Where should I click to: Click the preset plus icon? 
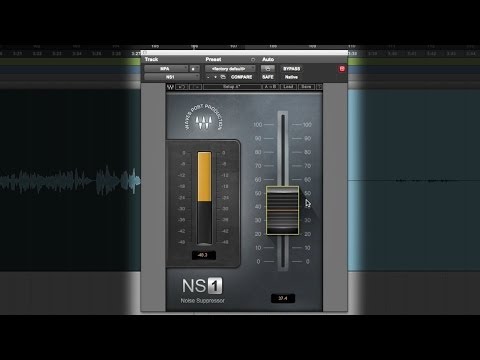tap(216, 77)
